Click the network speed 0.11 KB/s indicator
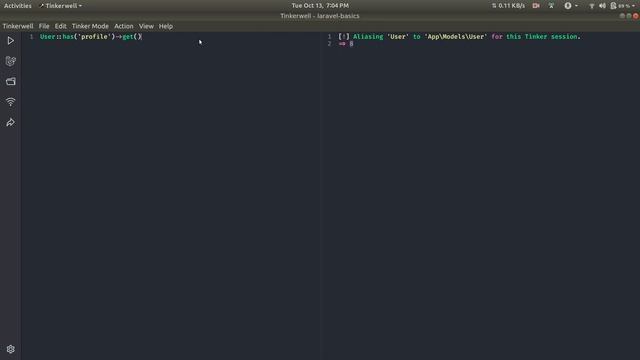 coord(508,6)
